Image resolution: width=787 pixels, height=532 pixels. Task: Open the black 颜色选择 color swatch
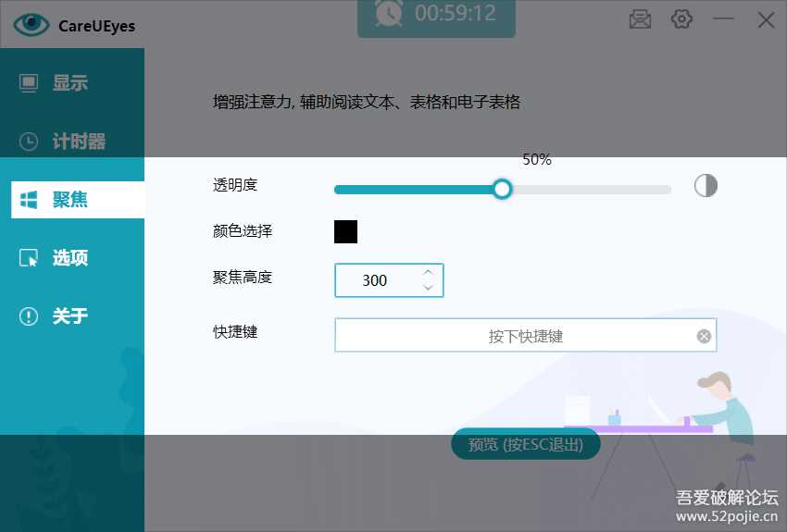[x=346, y=231]
